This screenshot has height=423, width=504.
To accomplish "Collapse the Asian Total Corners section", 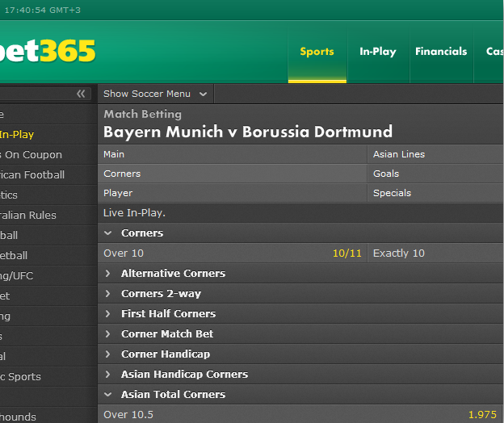I will [300, 395].
